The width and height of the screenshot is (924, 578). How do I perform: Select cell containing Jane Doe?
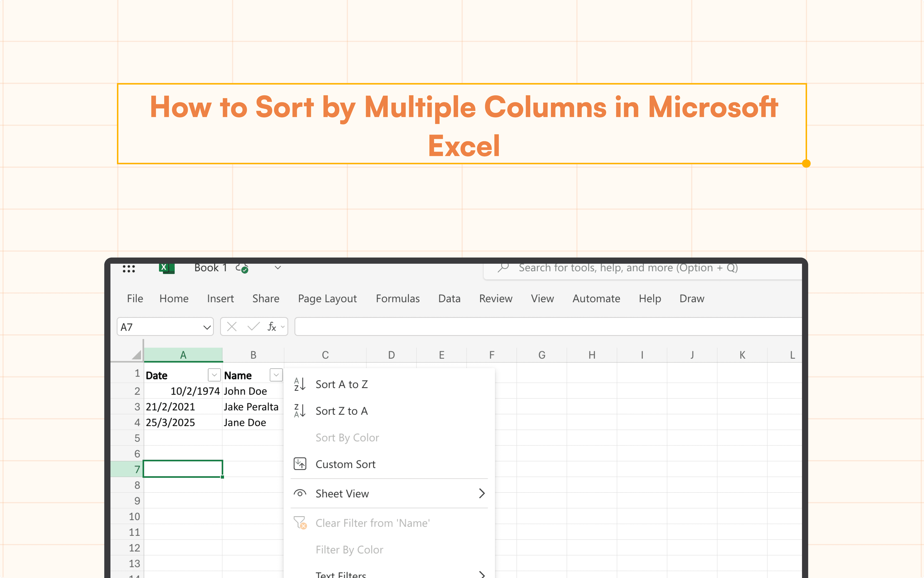pyautogui.click(x=253, y=422)
